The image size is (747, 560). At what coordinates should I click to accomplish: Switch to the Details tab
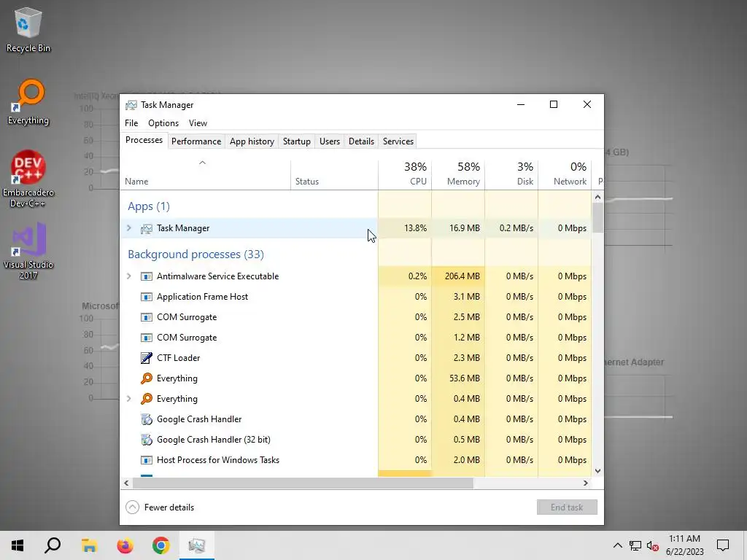point(361,141)
